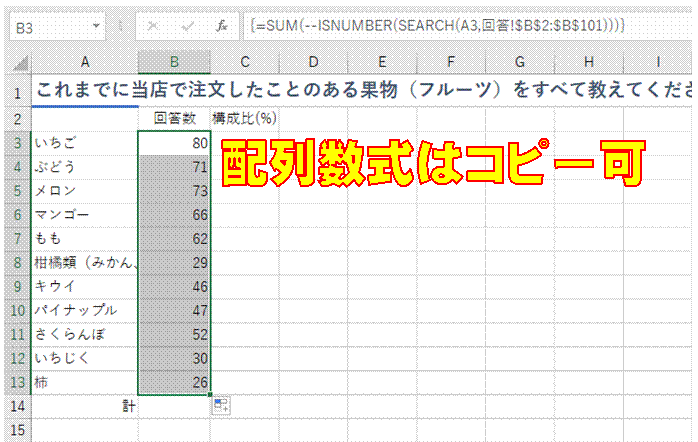Click the cell with value 62
This screenshot has height=442, width=698.
pyautogui.click(x=174, y=239)
